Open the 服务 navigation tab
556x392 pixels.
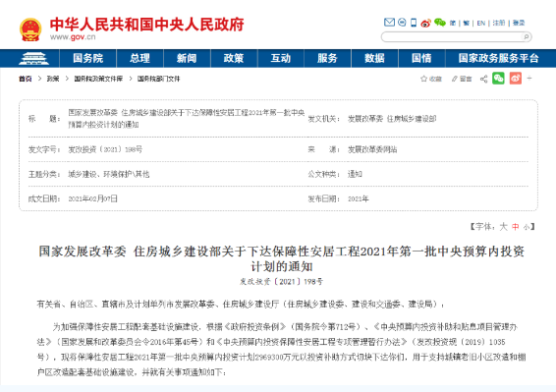tap(327, 58)
